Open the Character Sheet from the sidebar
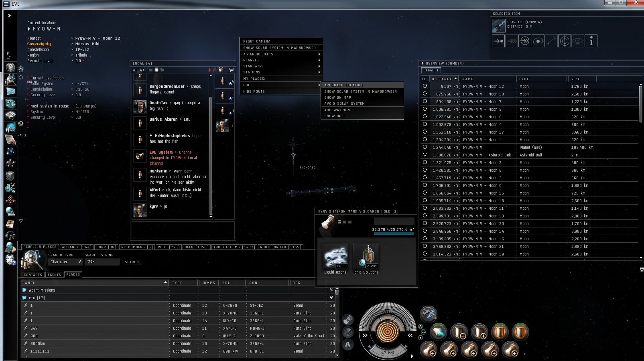 [x=10, y=67]
